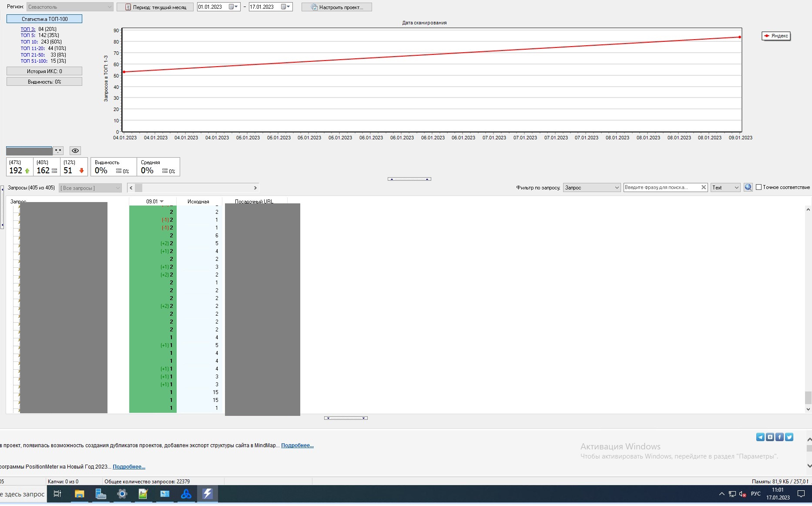The image size is (812, 506).
Task: Open the Telegram share icon
Action: click(760, 437)
